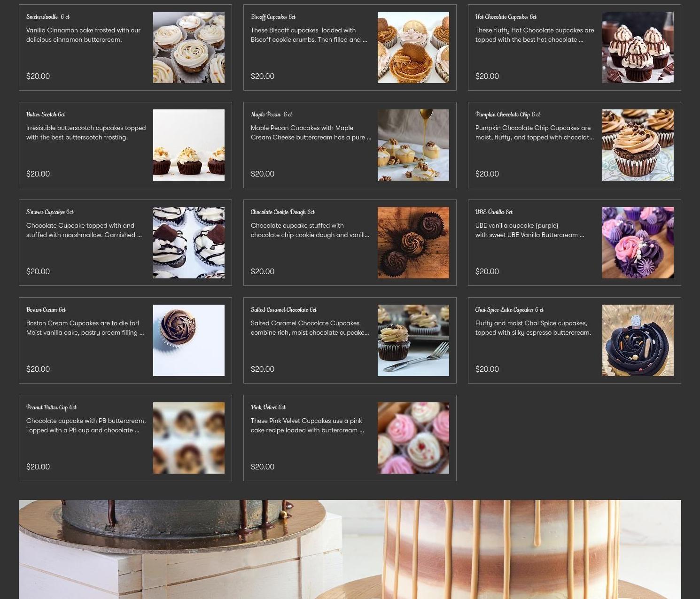View the Snickerdoodle cupcakes photo
The image size is (700, 599).
pos(189,47)
